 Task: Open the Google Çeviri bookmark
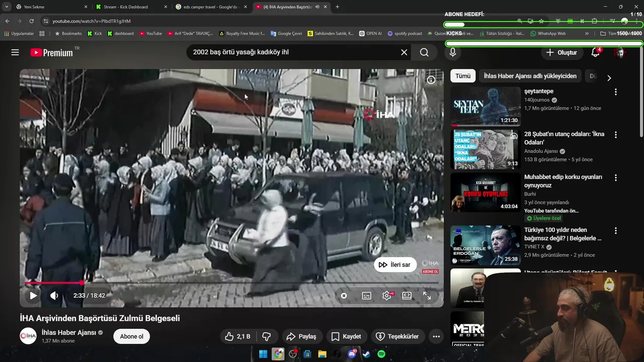[286, 34]
